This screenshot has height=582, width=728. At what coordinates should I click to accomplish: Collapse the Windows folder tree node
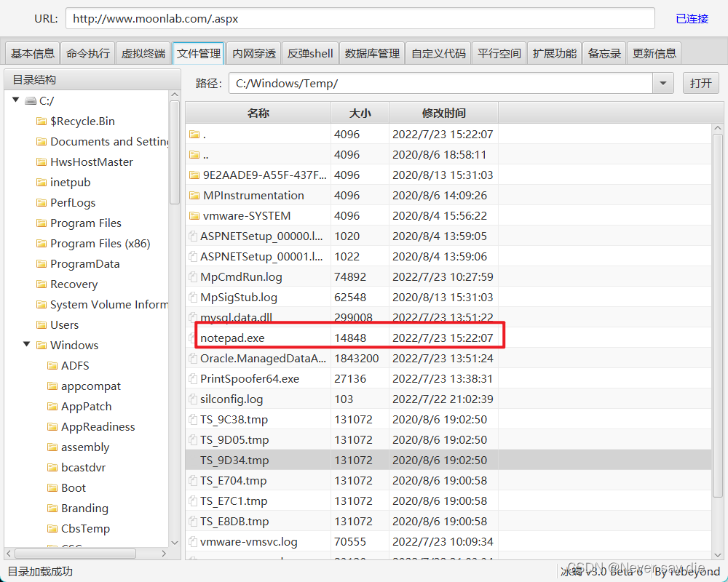coord(27,344)
